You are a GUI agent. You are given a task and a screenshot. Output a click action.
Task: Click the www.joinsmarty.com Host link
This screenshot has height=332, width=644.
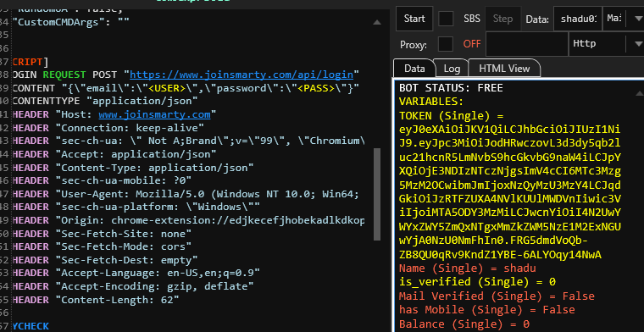pyautogui.click(x=154, y=114)
